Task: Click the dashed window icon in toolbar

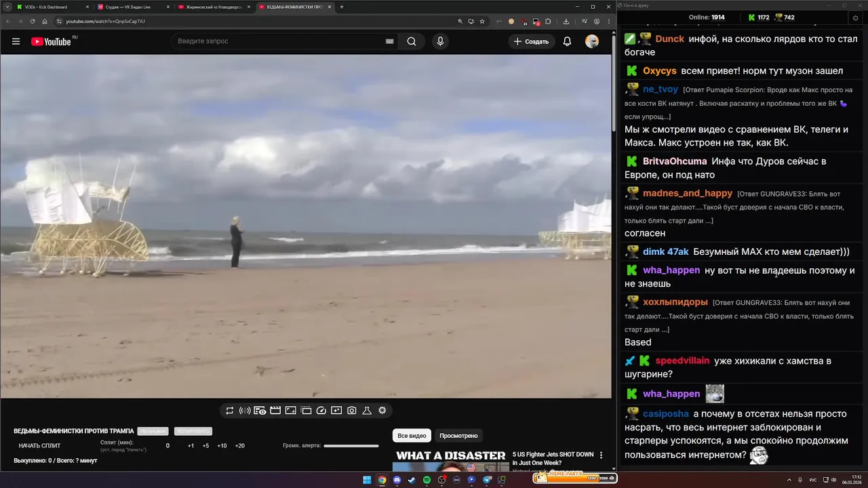Action: point(306,411)
